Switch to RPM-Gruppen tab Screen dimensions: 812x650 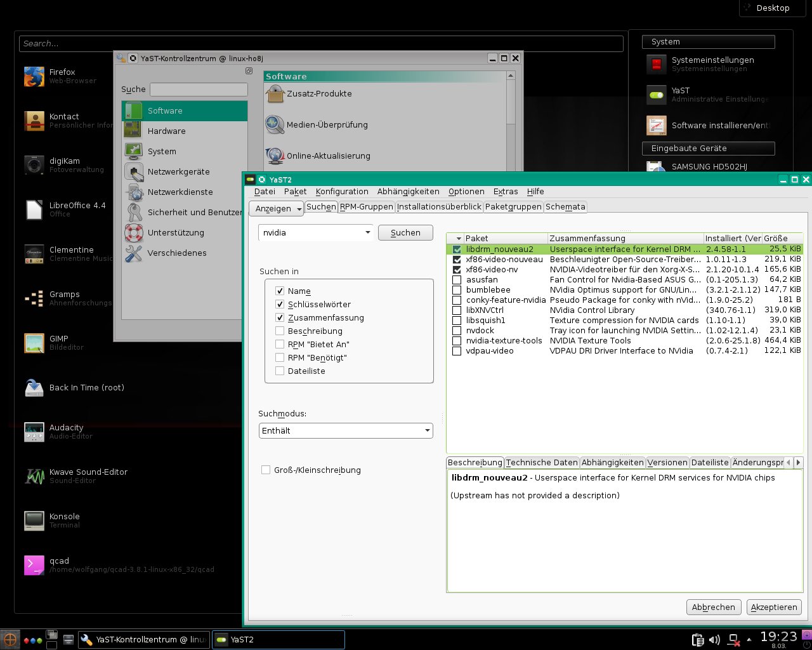(x=367, y=206)
